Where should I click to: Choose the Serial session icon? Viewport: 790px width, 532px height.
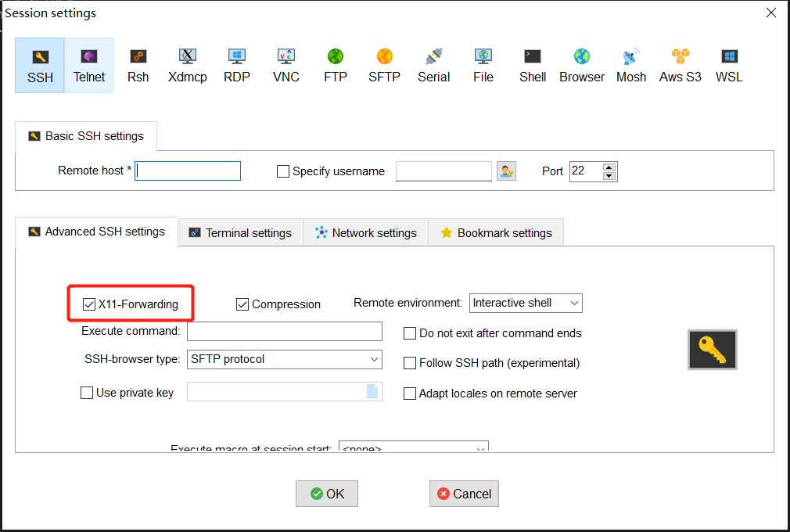[x=433, y=66]
